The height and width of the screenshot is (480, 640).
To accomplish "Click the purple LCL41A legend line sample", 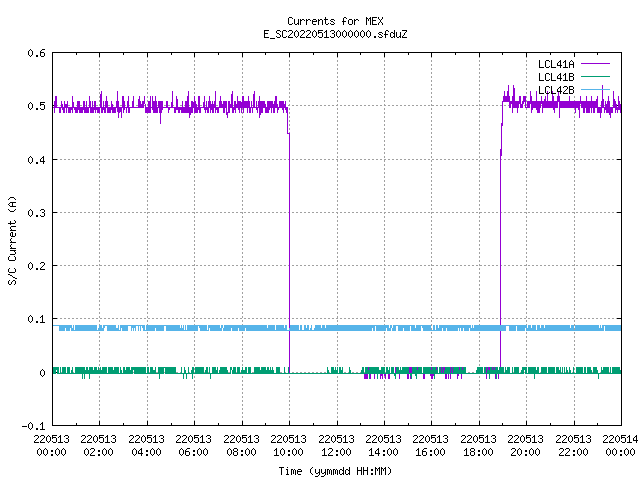I will coord(595,64).
